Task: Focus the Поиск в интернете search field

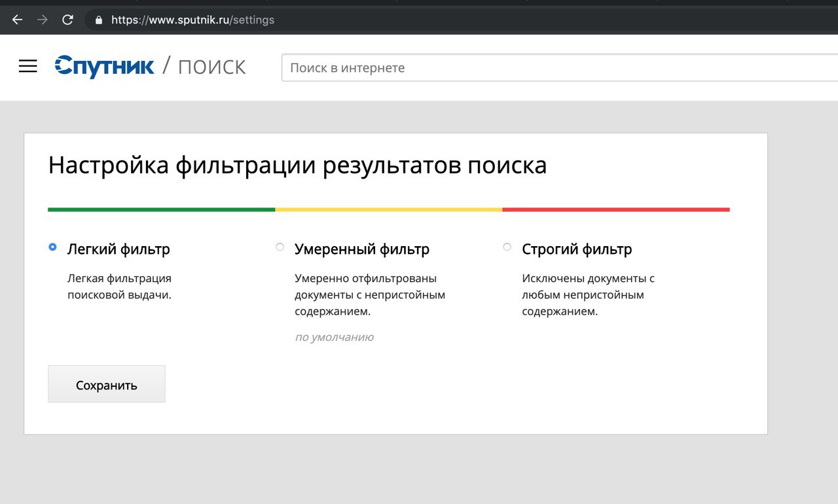Action: point(560,67)
